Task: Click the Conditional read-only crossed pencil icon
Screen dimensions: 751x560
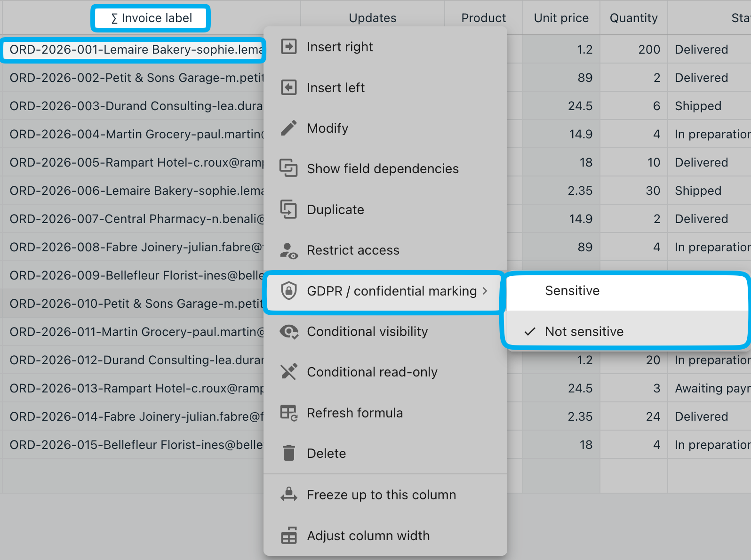Action: pyautogui.click(x=289, y=372)
